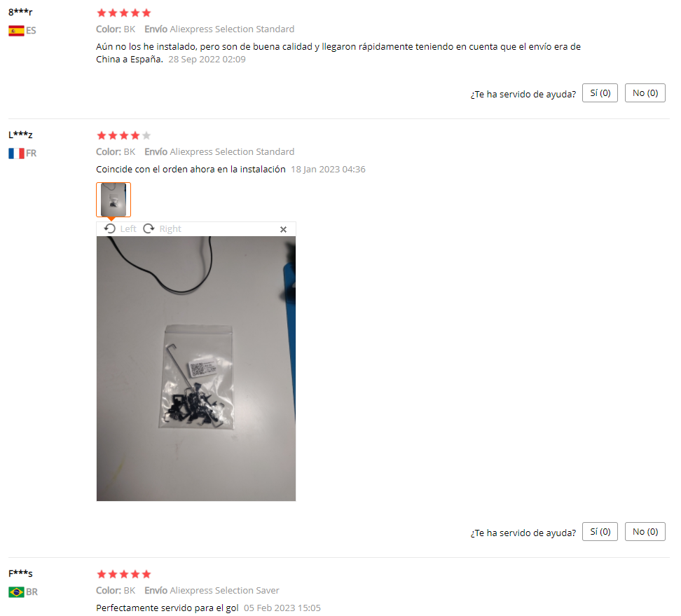Screen dimensions: 681x616
Task: Close the enlarged photo viewer
Action: tap(283, 229)
